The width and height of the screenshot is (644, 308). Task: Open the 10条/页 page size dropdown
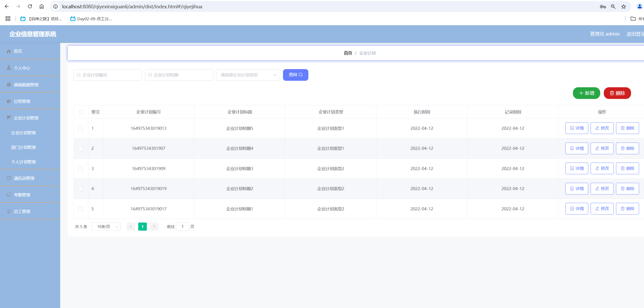coord(106,226)
